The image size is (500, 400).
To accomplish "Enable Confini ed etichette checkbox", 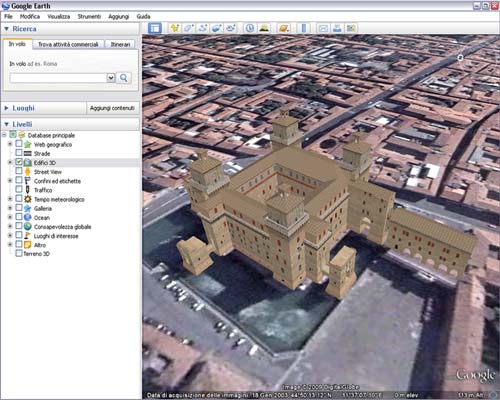I will pyautogui.click(x=19, y=180).
